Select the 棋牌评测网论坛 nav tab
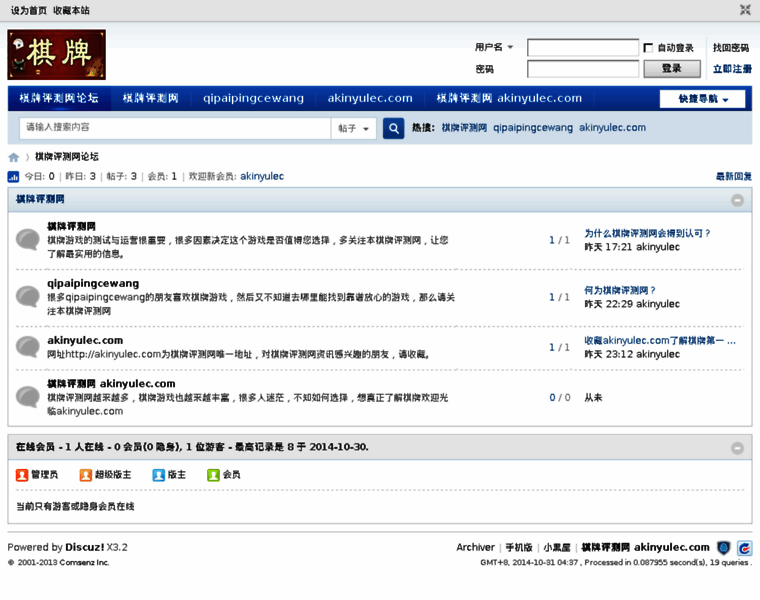This screenshot has height=600, width=760. (x=59, y=98)
